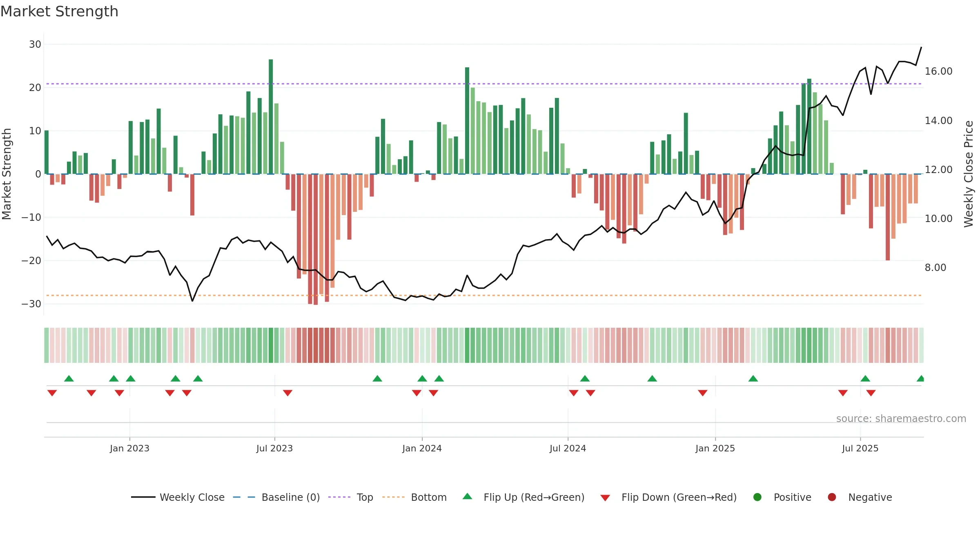
Task: Click the leftmost red flip-down triangle marker
Action: [52, 393]
